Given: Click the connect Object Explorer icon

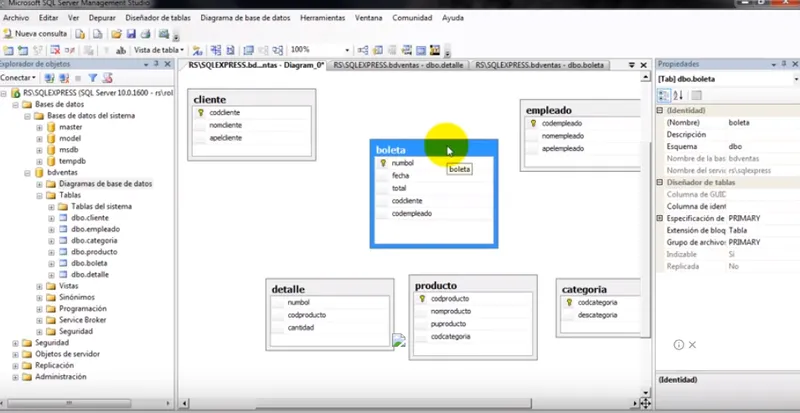Looking at the screenshot, I should coord(49,78).
